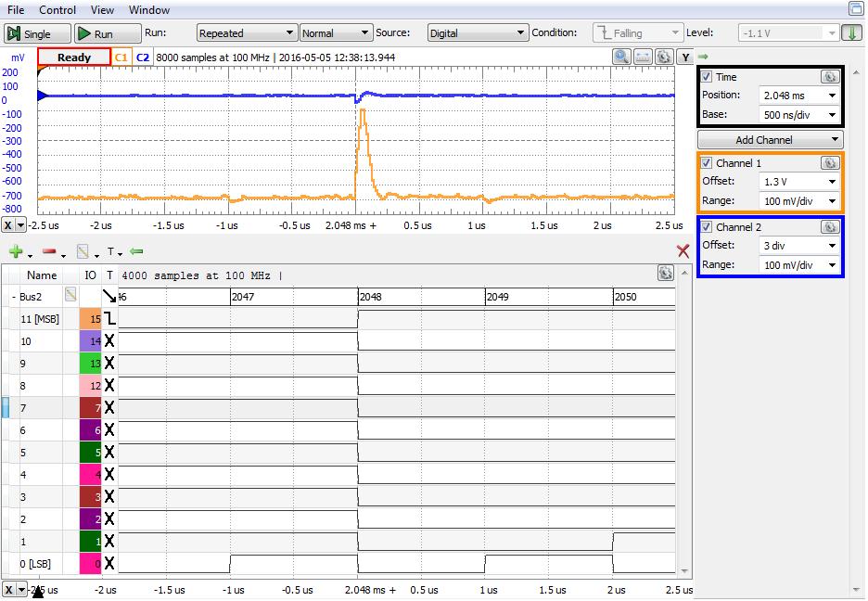Click the Run button
This screenshot has height=601, width=868.
108,33
